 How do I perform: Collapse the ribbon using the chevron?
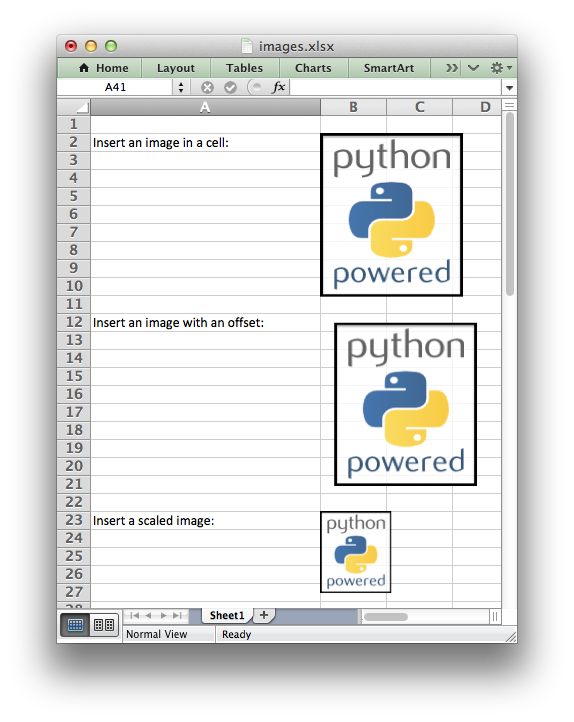(x=473, y=68)
